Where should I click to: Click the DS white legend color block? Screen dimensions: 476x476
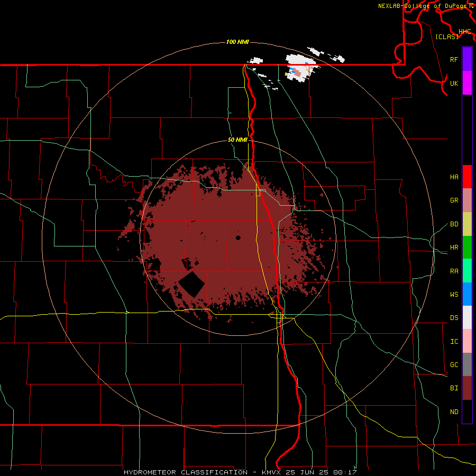pos(467,317)
